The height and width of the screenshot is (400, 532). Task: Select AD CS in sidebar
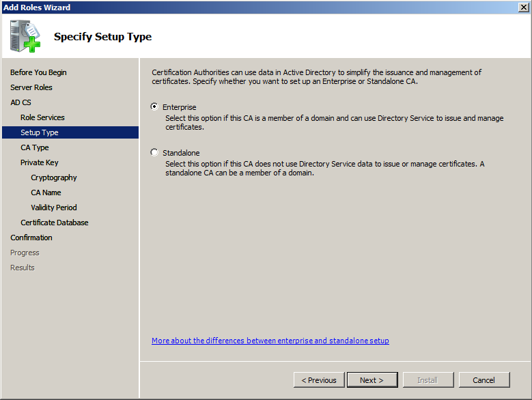point(20,102)
